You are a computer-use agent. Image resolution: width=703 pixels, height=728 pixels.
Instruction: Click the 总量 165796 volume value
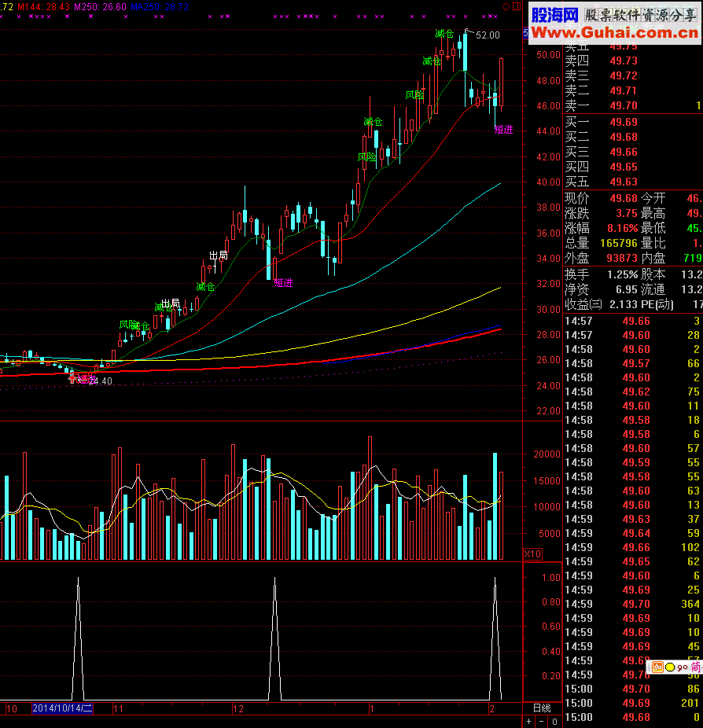click(x=619, y=243)
